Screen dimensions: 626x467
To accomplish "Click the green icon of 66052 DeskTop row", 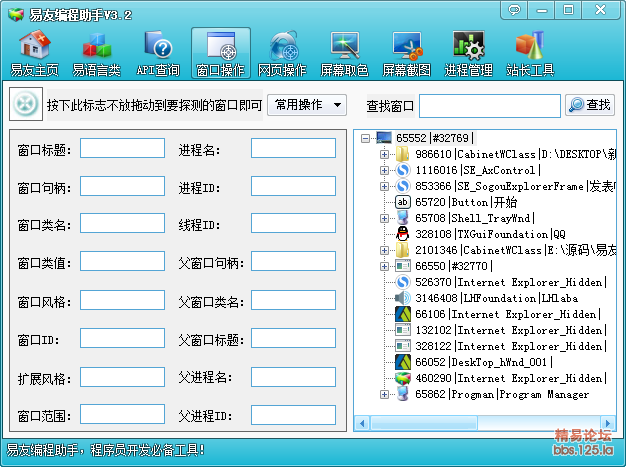I will pos(403,362).
